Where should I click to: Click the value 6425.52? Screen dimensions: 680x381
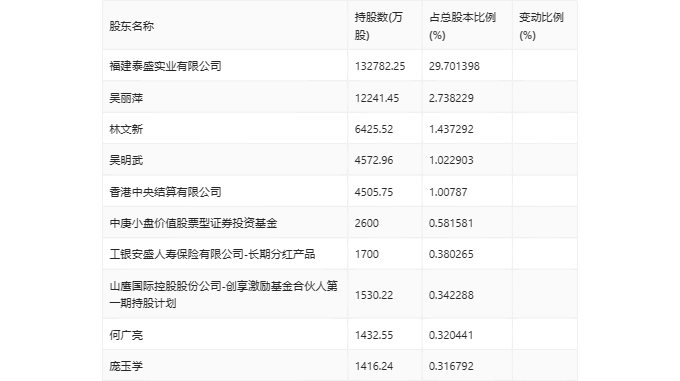tap(373, 129)
